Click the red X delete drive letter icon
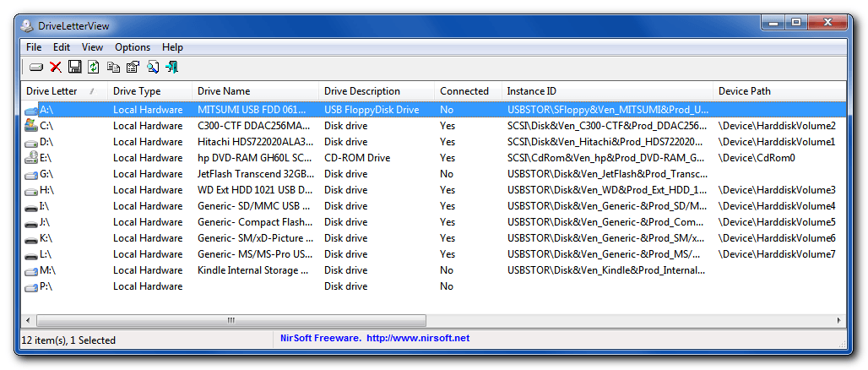This screenshot has width=868, height=370. point(56,67)
